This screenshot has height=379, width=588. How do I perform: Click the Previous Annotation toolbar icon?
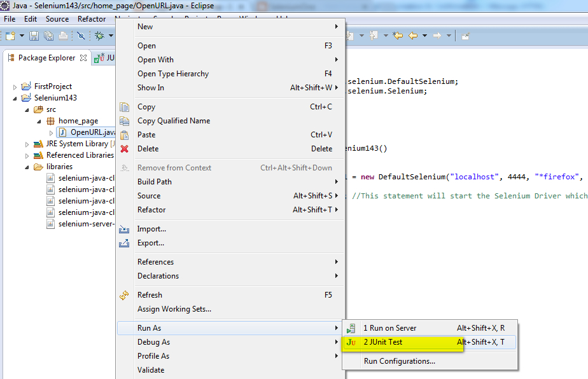click(374, 36)
